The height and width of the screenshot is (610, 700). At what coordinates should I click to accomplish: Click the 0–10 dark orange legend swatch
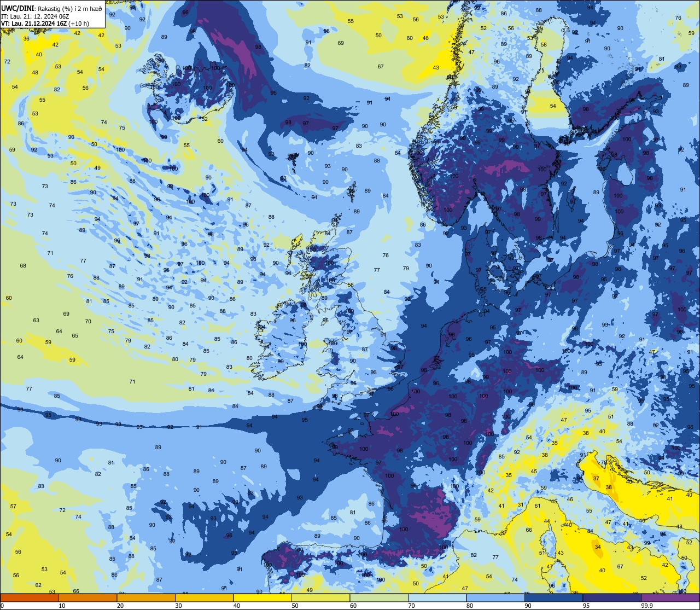point(30,598)
